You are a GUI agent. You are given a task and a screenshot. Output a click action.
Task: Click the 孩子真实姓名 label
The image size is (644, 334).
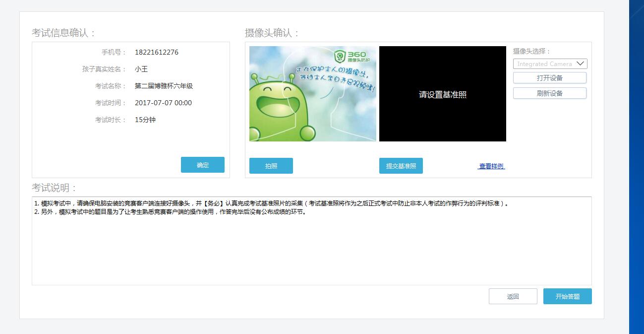(x=104, y=69)
